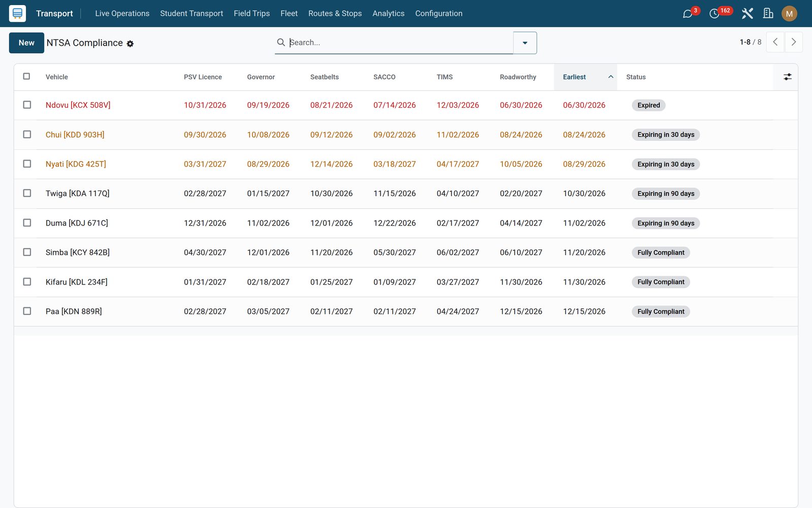Screen dimensions: 812x508
Task: Click the New button
Action: pos(26,43)
